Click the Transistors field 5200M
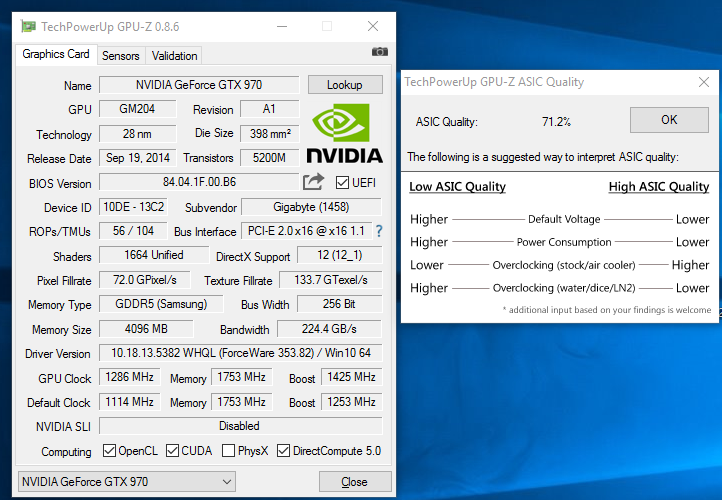 click(x=270, y=158)
